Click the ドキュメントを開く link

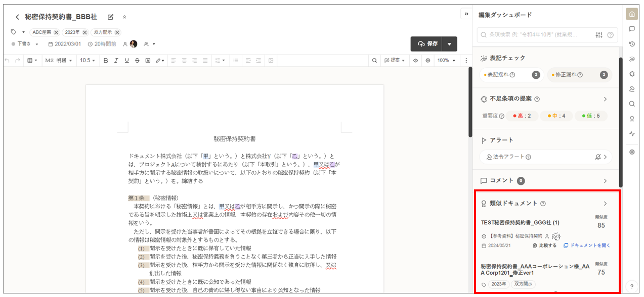click(587, 245)
